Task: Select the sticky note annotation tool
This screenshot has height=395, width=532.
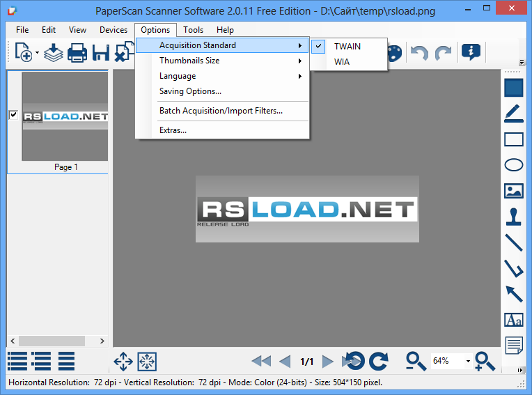Action: (x=514, y=346)
